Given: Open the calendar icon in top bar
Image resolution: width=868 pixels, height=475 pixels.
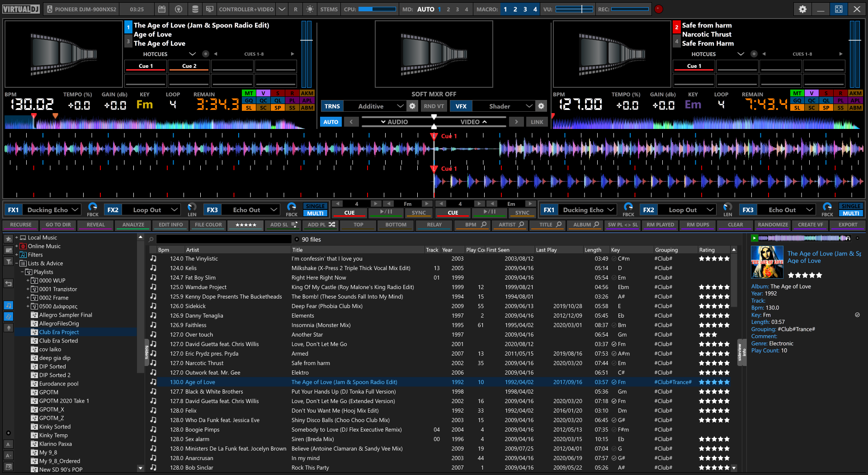Looking at the screenshot, I should 162,9.
